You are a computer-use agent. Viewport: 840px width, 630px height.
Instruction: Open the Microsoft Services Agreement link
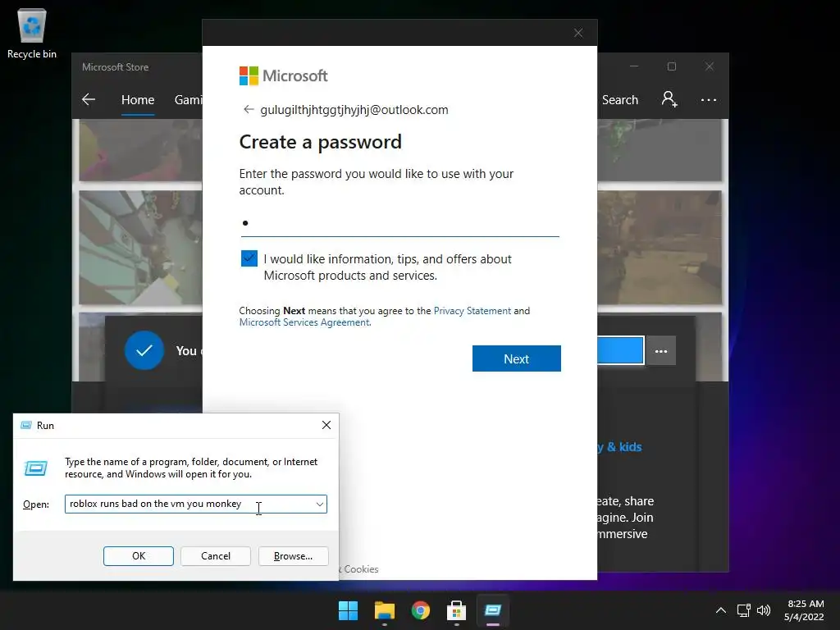click(x=304, y=322)
